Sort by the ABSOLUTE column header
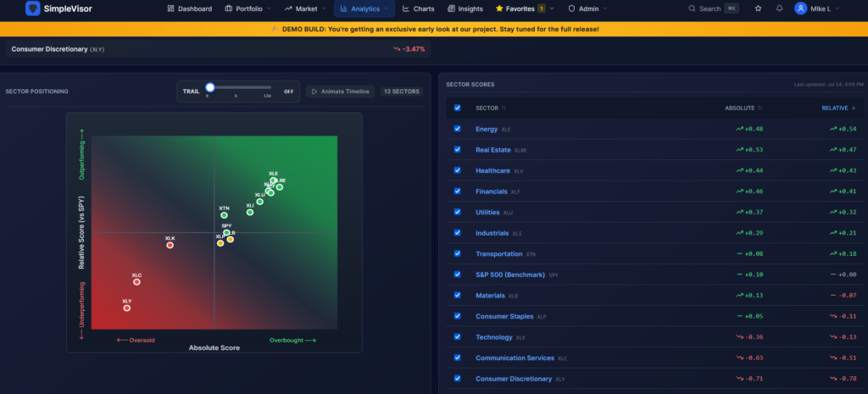 743,108
